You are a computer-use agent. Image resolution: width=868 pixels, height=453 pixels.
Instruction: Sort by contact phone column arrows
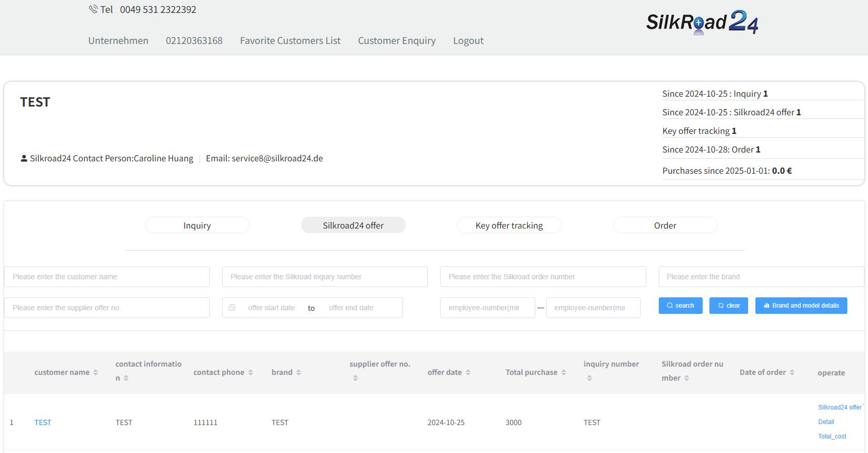[x=251, y=372]
